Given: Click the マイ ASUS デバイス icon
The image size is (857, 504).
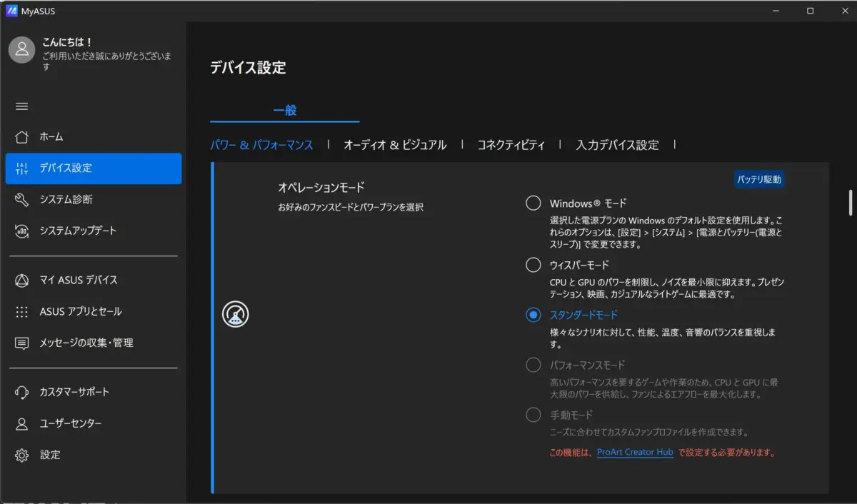Looking at the screenshot, I should 22,280.
